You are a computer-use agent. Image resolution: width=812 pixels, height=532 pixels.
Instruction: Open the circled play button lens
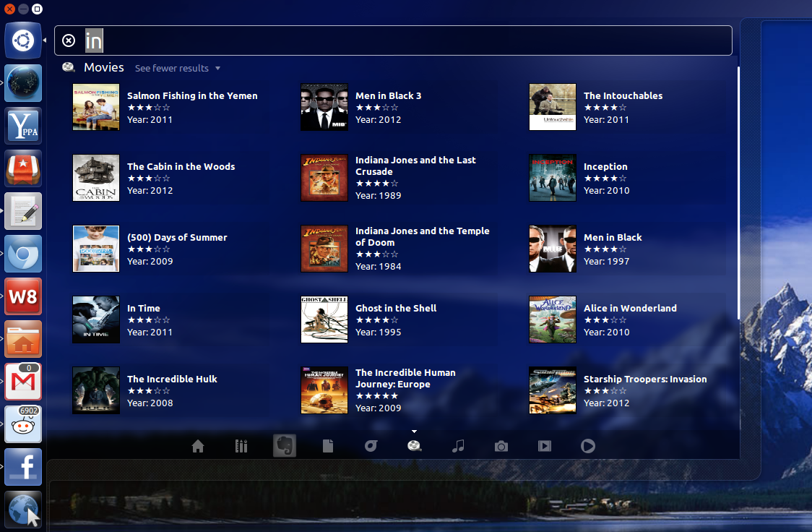tap(588, 446)
